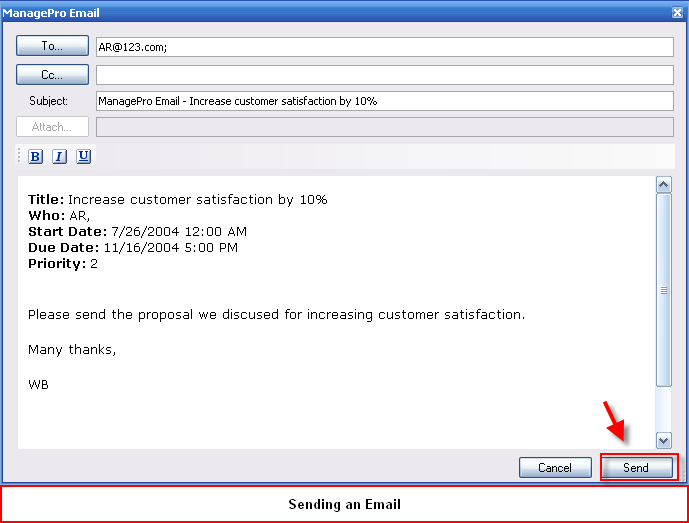Click the 'ManagePro Email' window title

pos(51,13)
